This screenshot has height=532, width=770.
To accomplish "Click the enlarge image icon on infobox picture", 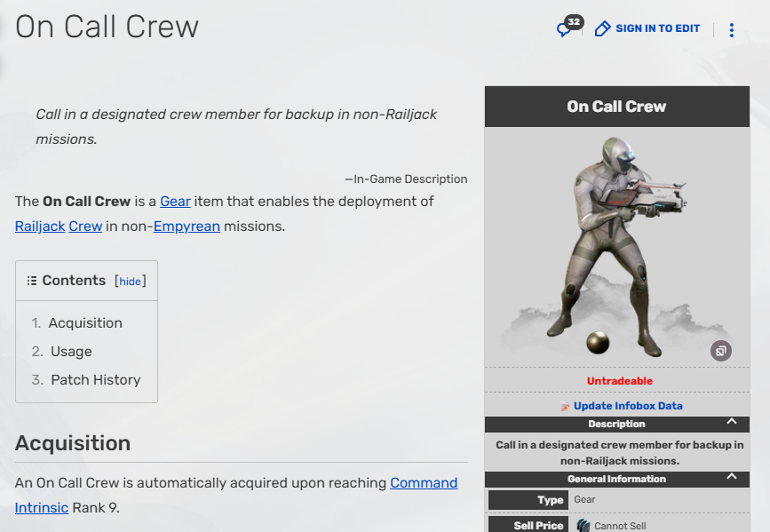I will click(720, 351).
